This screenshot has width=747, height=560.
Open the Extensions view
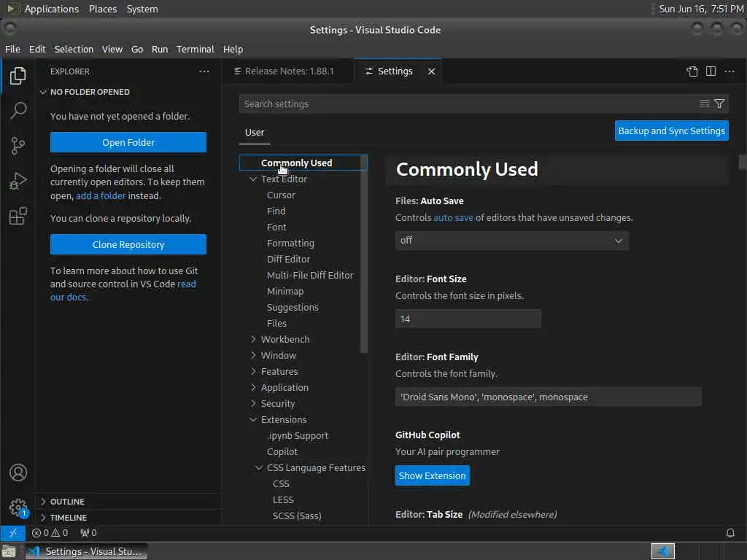[18, 216]
